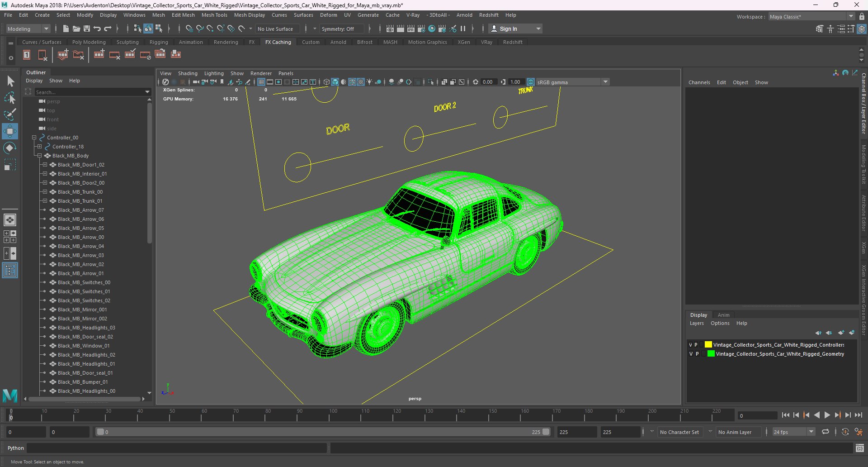Expand the Controller_18 node
This screenshot has width=868, height=467.
pyautogui.click(x=39, y=147)
